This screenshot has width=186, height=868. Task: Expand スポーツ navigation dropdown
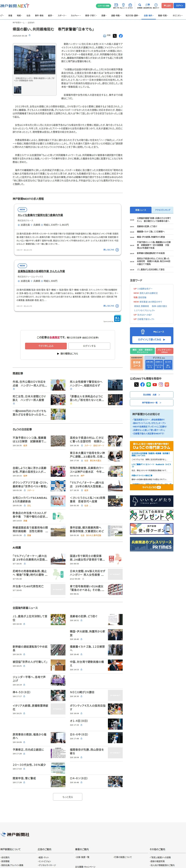(x=62, y=15)
